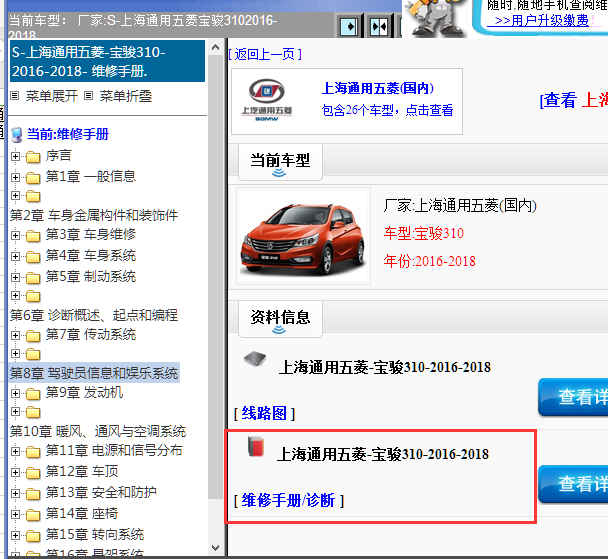
Task: Click the right-arrow panel icon in top toolbar
Action: click(349, 27)
